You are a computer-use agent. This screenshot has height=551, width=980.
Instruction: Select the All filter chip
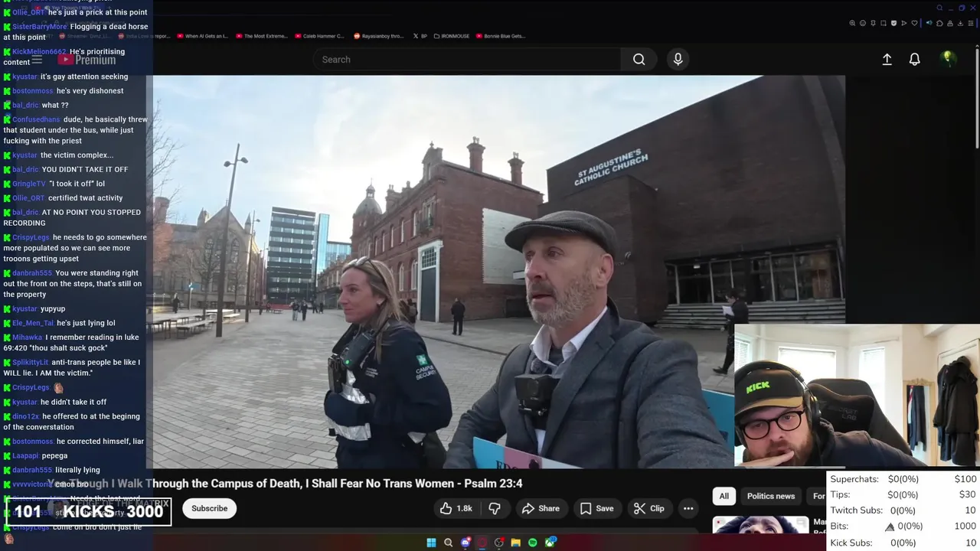[724, 496]
